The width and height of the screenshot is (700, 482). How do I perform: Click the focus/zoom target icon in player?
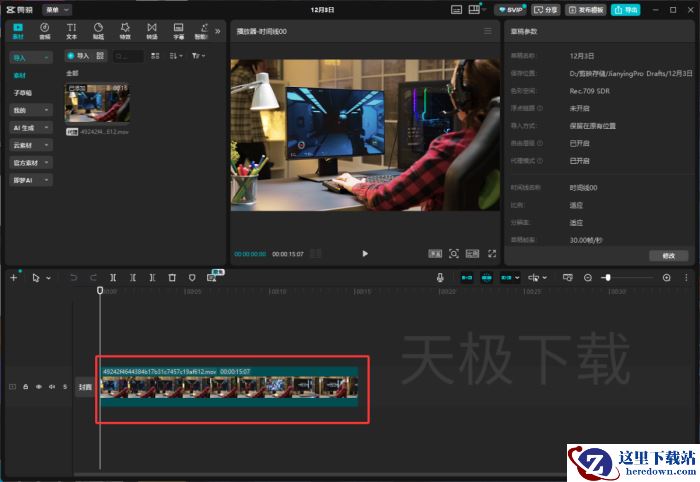point(454,253)
